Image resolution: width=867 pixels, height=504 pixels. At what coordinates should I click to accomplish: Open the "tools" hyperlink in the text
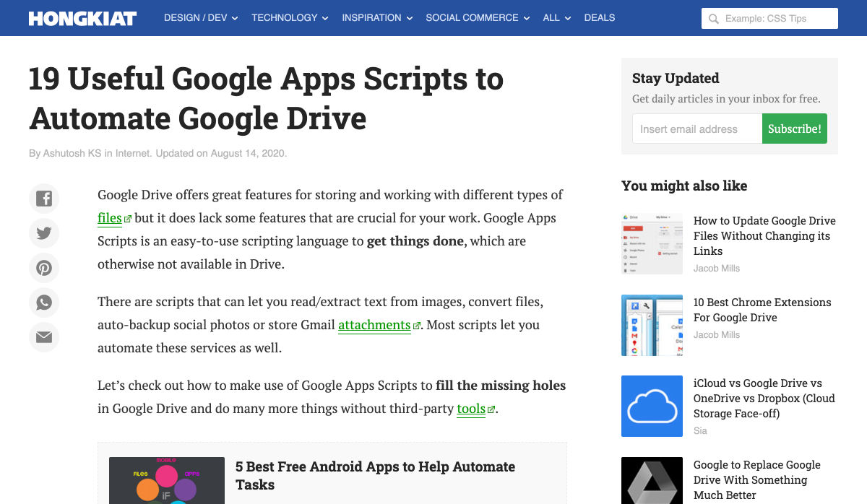[x=471, y=409]
